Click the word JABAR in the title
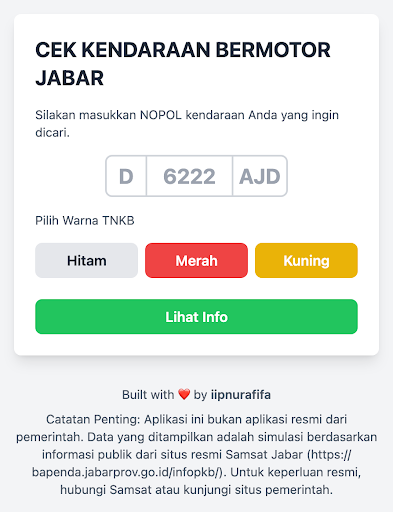Image resolution: width=393 pixels, height=512 pixels. [x=69, y=78]
